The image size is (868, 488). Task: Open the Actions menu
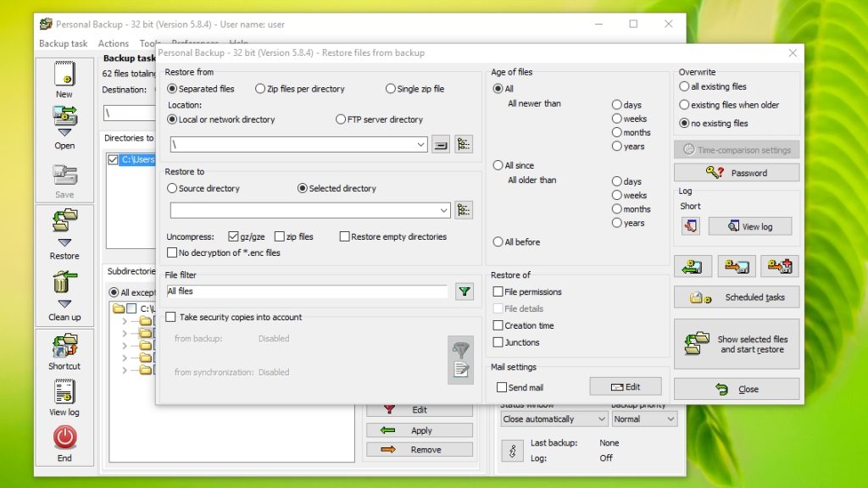113,43
